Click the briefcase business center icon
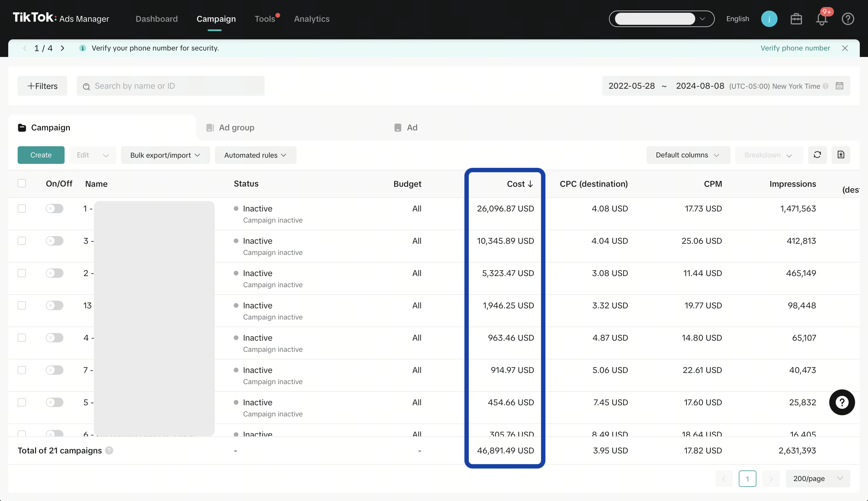 tap(796, 19)
